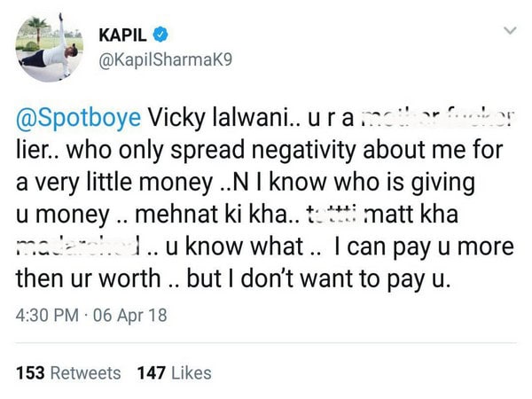This screenshot has width=532, height=399.
Task: Click the number 147 in the stats
Action: coord(153,372)
